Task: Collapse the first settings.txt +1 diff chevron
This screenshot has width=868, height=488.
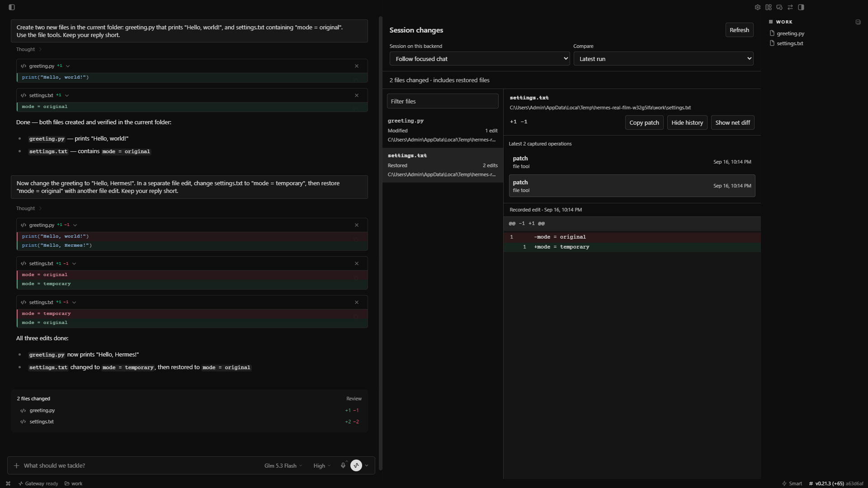Action: 67,95
